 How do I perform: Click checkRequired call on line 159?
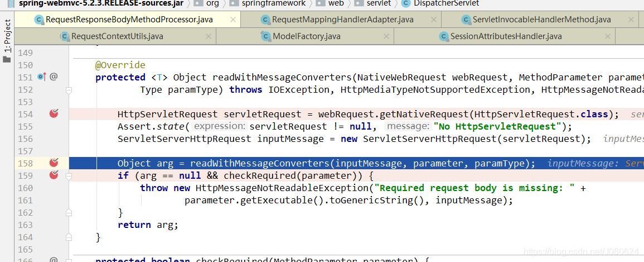point(260,175)
